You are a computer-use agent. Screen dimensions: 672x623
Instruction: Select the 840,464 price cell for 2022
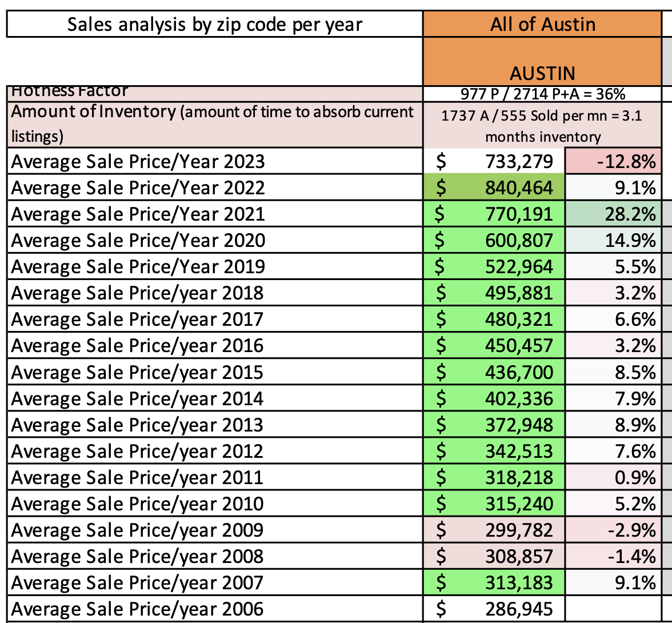(x=494, y=188)
